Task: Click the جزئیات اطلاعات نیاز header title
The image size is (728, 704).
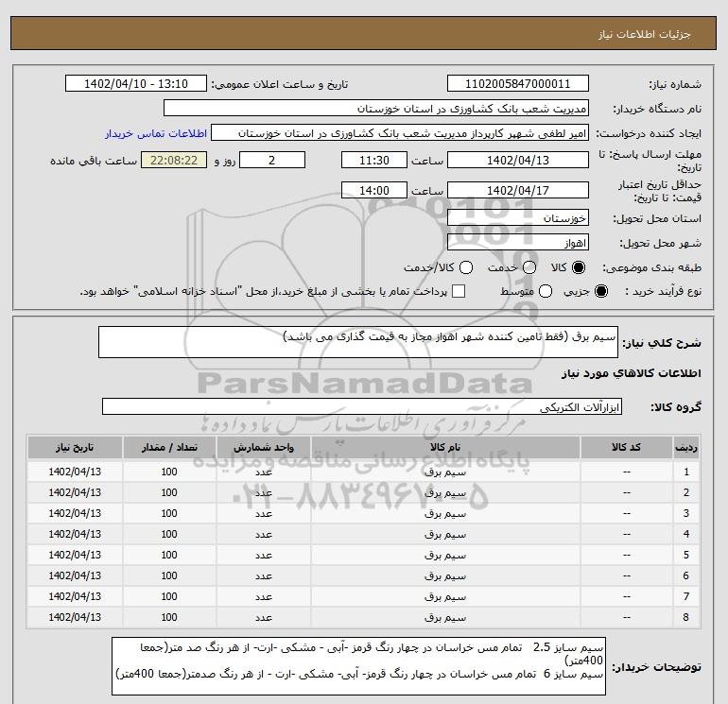Action: (645, 34)
